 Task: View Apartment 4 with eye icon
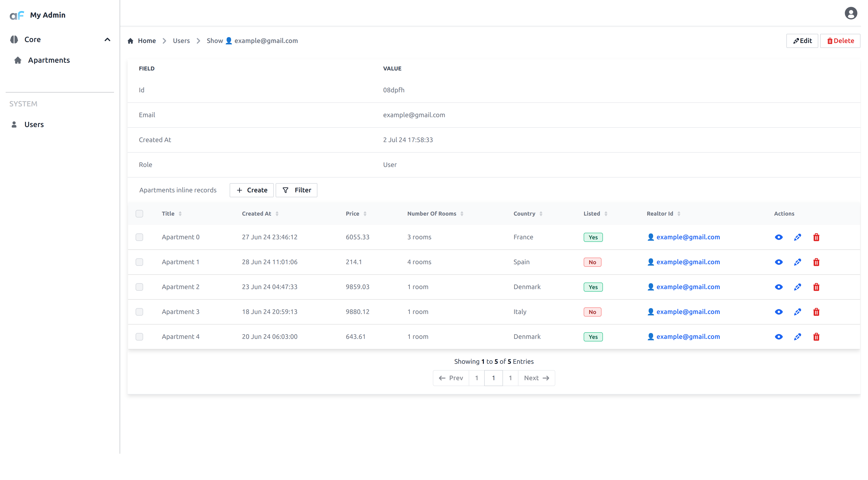(778, 337)
